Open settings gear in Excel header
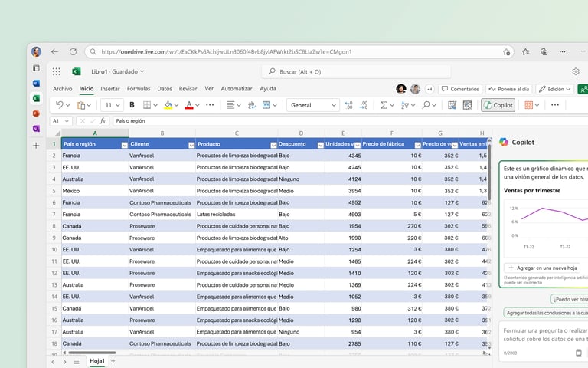This screenshot has height=368, width=588. coord(576,71)
